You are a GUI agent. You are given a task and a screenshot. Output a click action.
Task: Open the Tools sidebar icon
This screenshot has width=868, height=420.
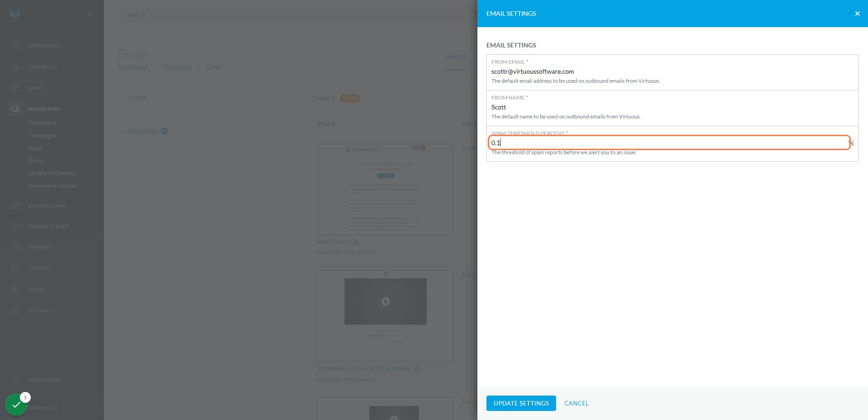[x=15, y=289]
